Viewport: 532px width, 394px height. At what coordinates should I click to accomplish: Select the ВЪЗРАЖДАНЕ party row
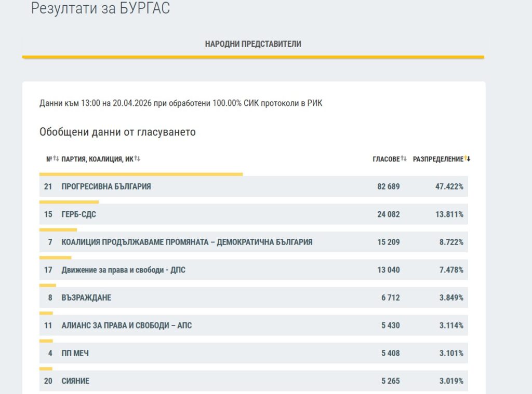[x=86, y=298]
